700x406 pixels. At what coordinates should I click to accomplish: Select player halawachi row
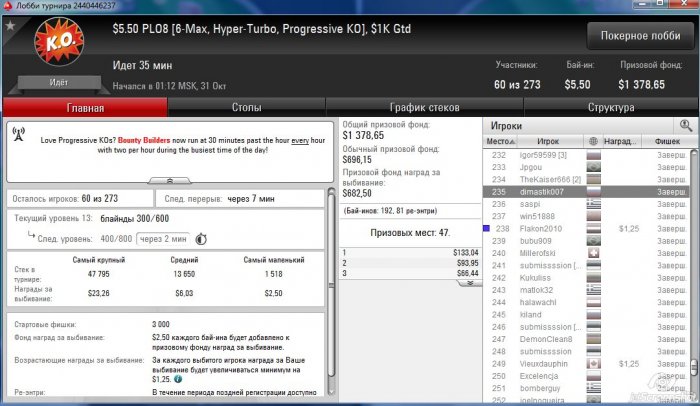point(586,302)
